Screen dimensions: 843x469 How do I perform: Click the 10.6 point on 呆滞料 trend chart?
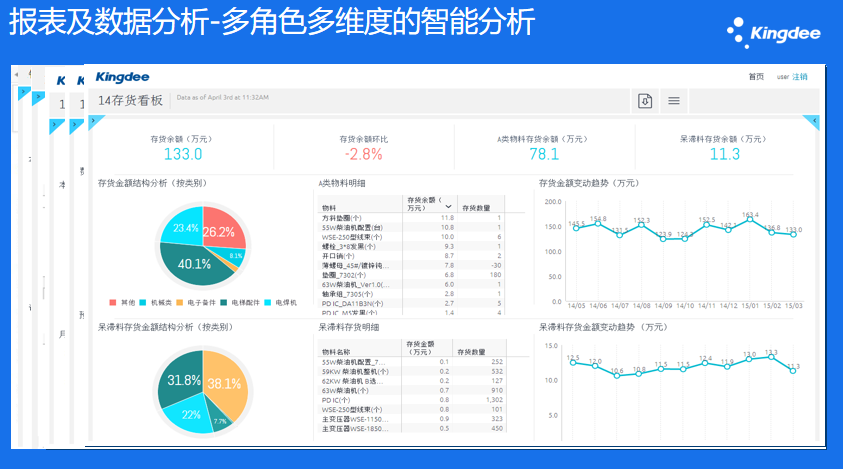pos(617,375)
